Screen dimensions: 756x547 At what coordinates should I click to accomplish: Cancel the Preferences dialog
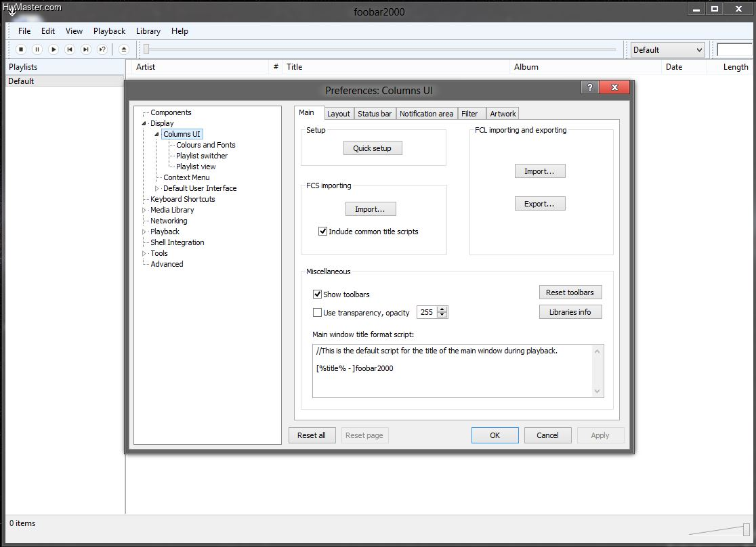pyautogui.click(x=548, y=435)
